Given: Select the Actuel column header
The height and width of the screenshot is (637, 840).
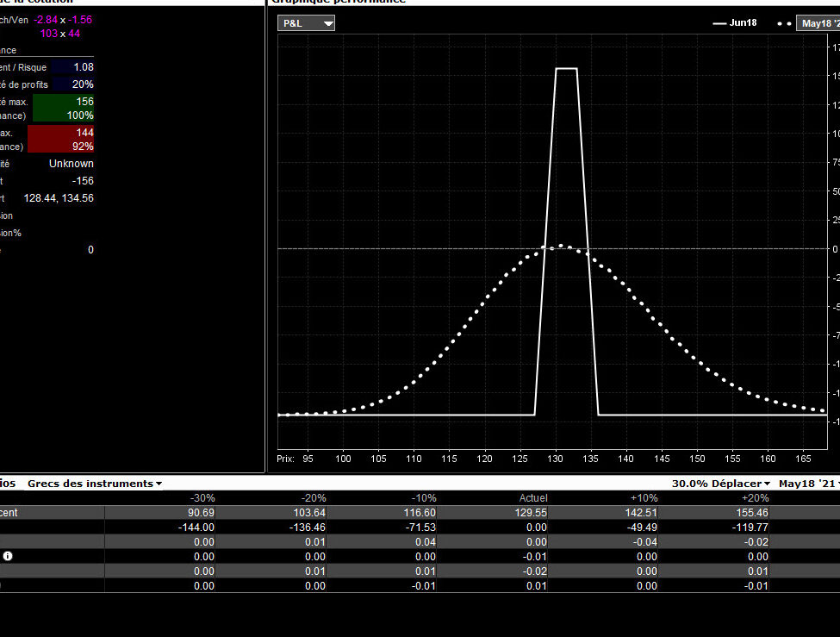Looking at the screenshot, I should (x=533, y=498).
